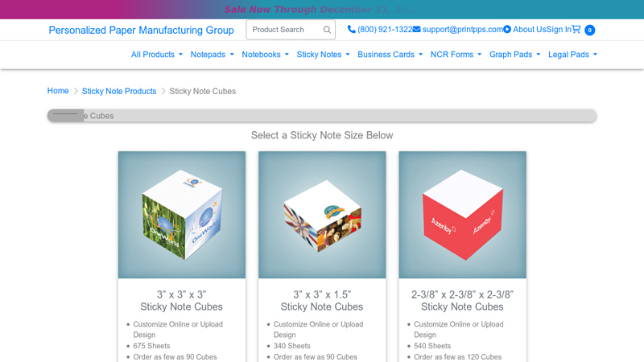Open the NCR Forms dropdown

[456, 55]
